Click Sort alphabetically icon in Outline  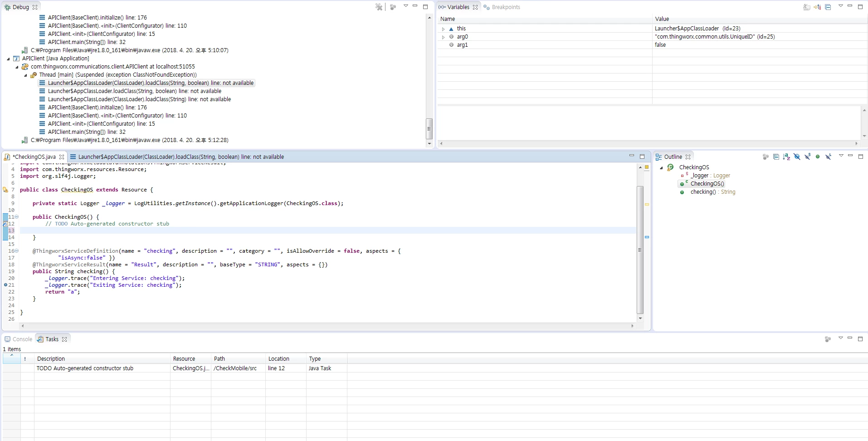tap(786, 157)
